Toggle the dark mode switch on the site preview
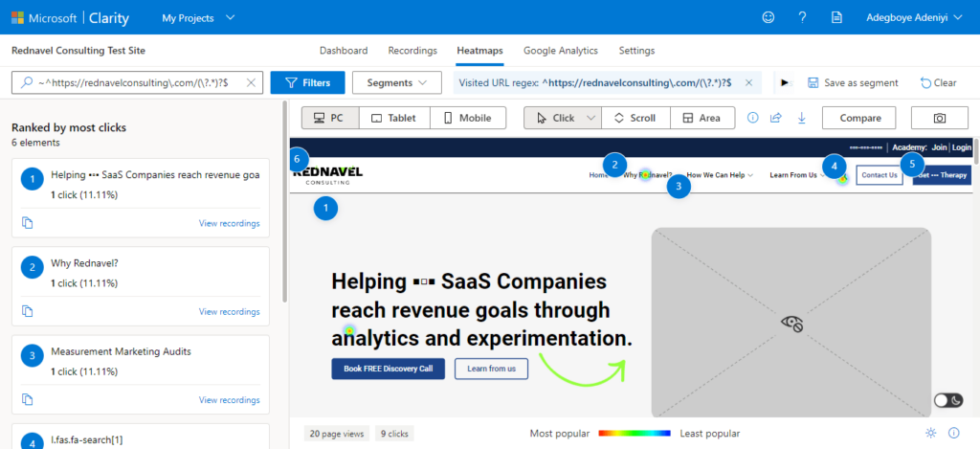The image size is (980, 449). pos(948,400)
